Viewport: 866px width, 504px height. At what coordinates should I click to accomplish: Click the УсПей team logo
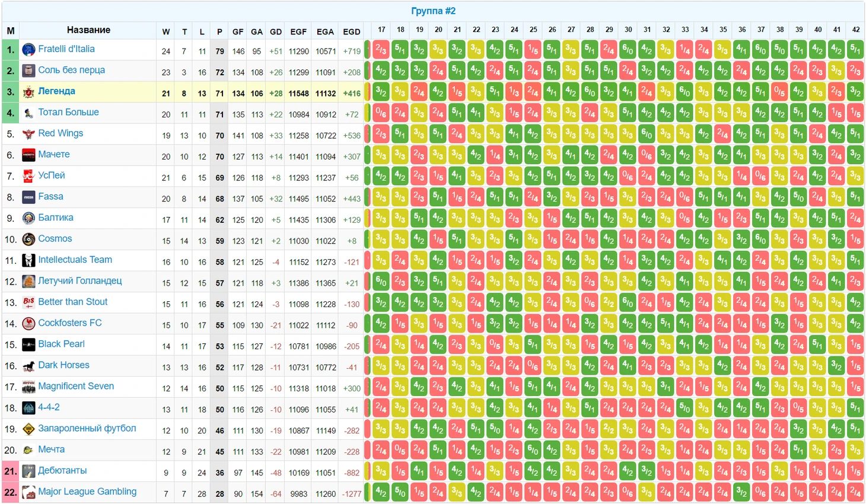pos(28,176)
